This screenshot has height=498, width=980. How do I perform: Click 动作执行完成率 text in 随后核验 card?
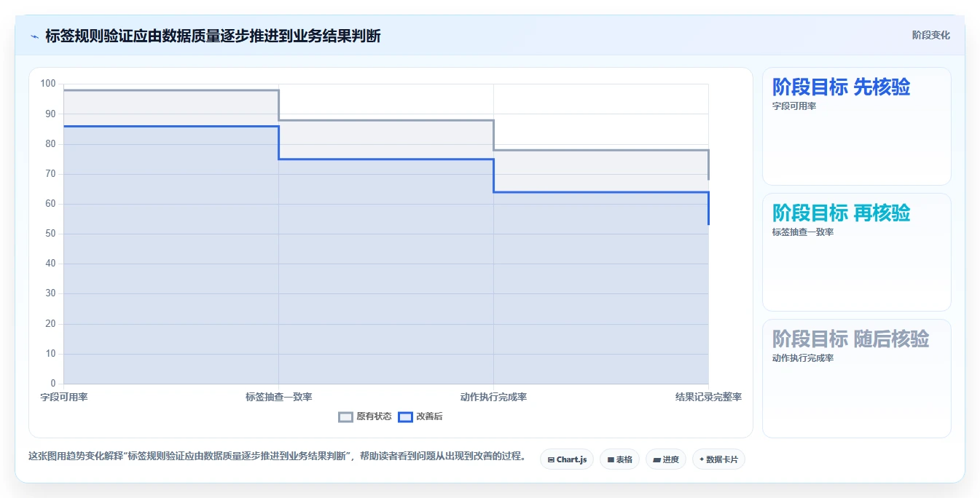803,358
